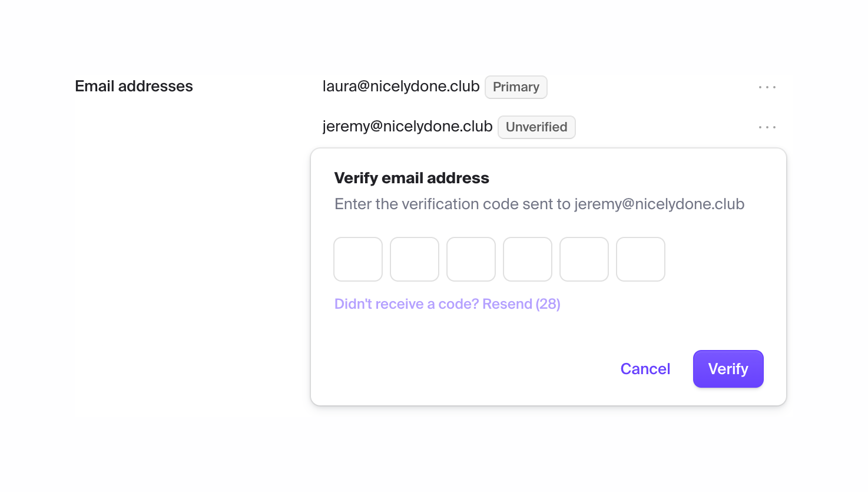Viewport: 868px width, 492px height.
Task: Click the "Enter the verification code" instruction text
Action: [x=452, y=204]
